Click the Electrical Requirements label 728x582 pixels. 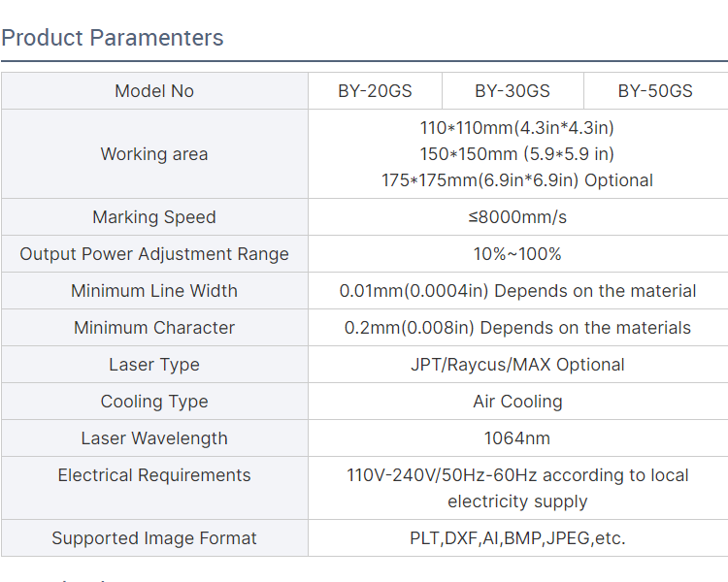pos(154,475)
